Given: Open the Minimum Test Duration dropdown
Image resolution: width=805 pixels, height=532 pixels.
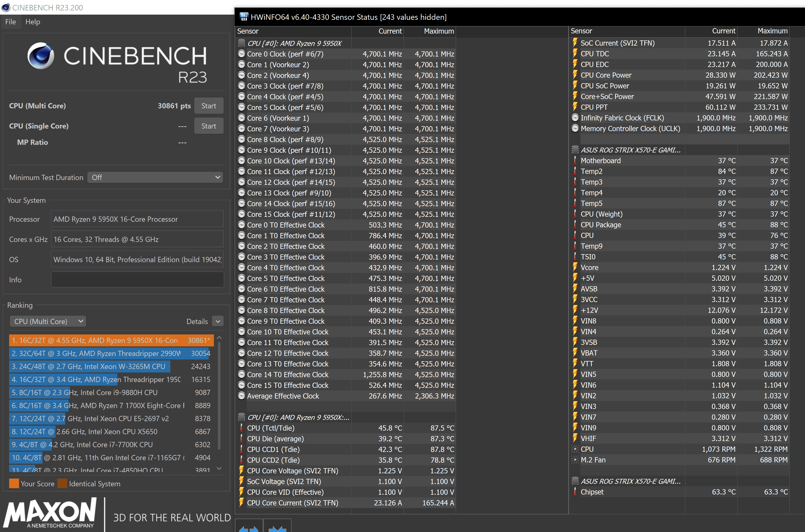Looking at the screenshot, I should point(155,177).
